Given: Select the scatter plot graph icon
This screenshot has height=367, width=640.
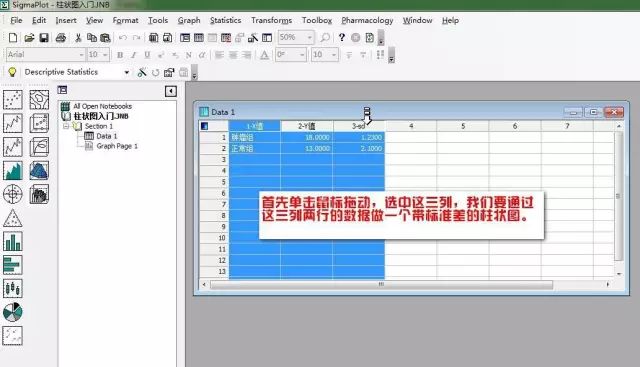Looking at the screenshot, I should [x=13, y=100].
